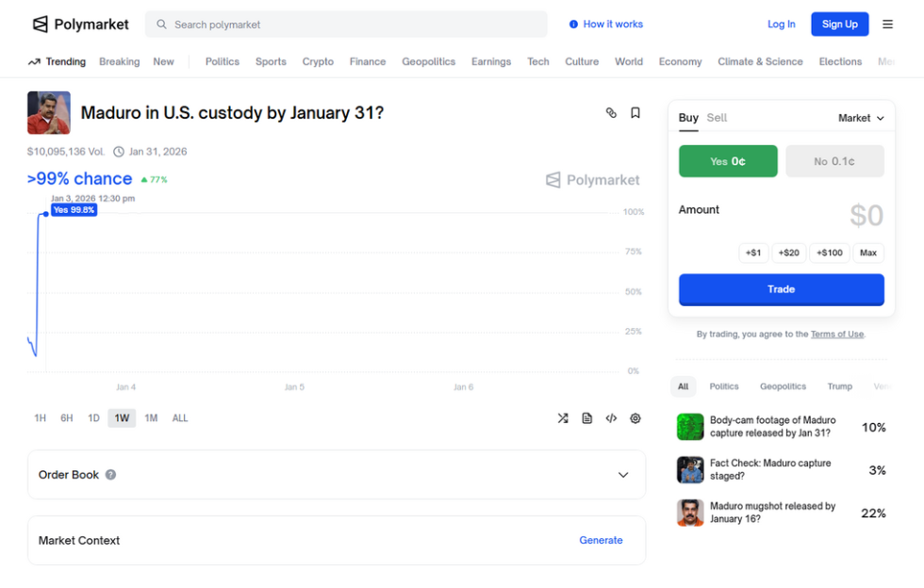Image resolution: width=924 pixels, height=588 pixels.
Task: Open the chart document icon
Action: 586,417
